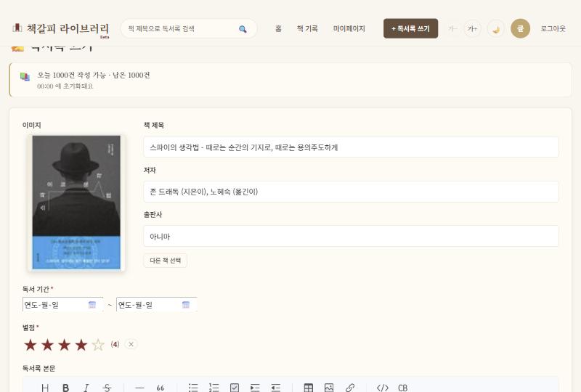
Task: Open the user profile avatar
Action: tap(520, 28)
